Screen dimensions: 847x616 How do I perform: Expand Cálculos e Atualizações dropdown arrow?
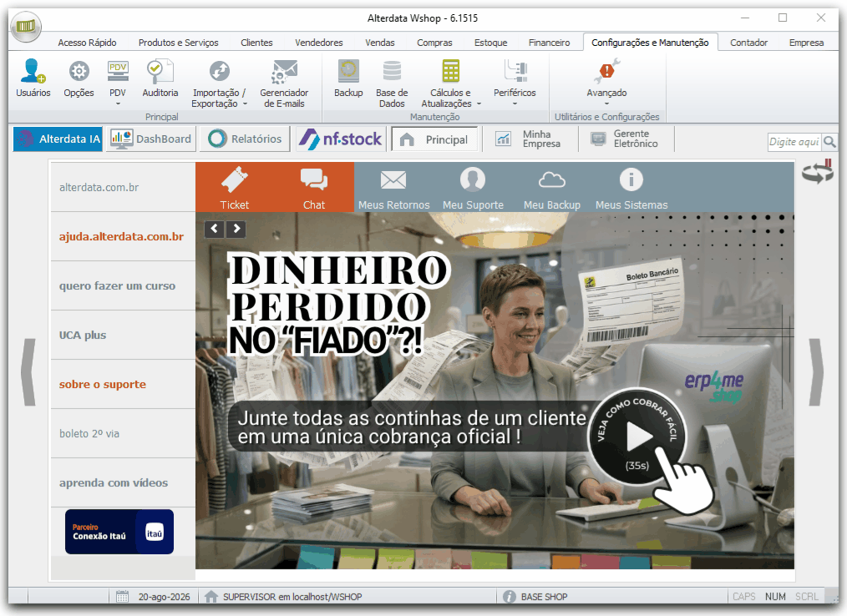(x=479, y=104)
